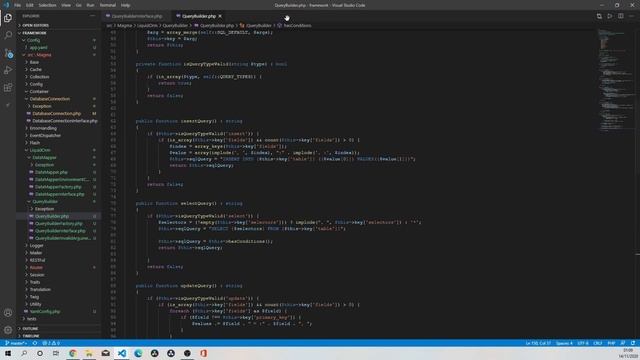This screenshot has height=360, width=640.
Task: Open QueryBuilderFactory.php in the explorer
Action: coord(58,224)
